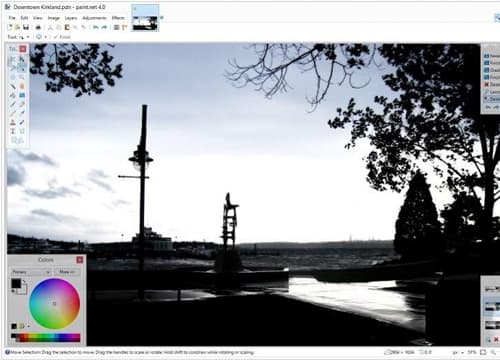500x360 pixels.
Task: Select the Pencil tool
Action: point(13,113)
